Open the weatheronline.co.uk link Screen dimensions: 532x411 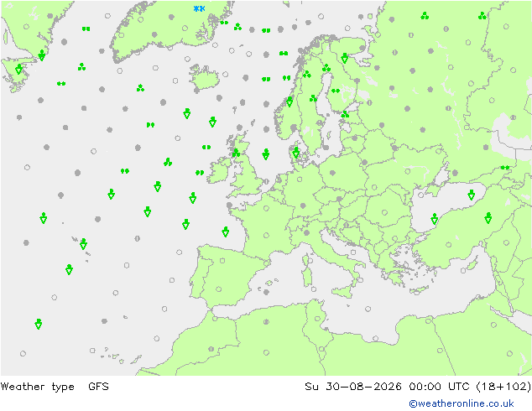coord(462,403)
